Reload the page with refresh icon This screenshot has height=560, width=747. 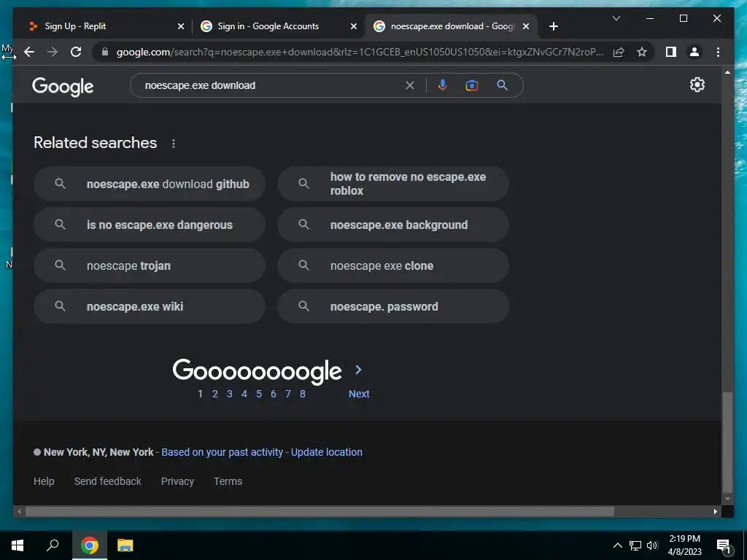point(76,52)
